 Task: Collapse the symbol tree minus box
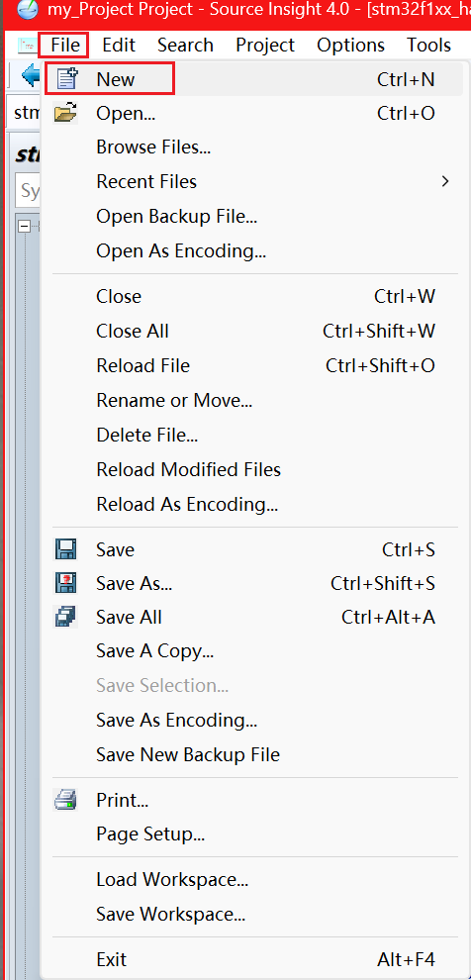pos(25,227)
